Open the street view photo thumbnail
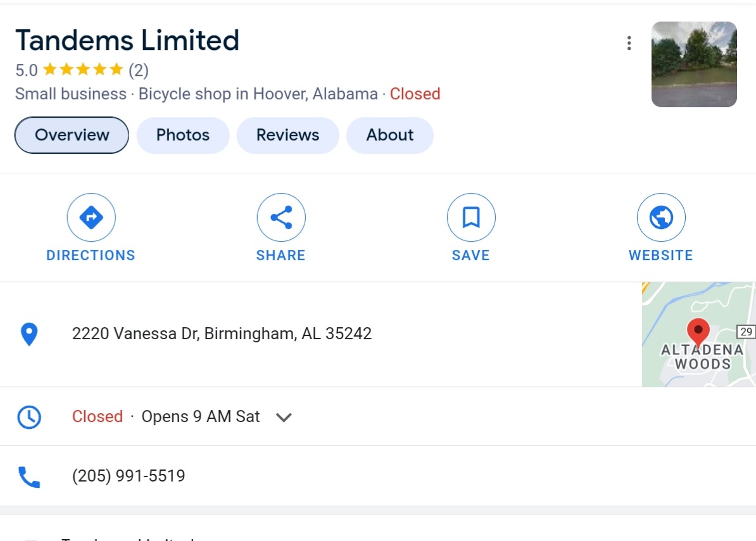756x541 pixels. click(694, 64)
